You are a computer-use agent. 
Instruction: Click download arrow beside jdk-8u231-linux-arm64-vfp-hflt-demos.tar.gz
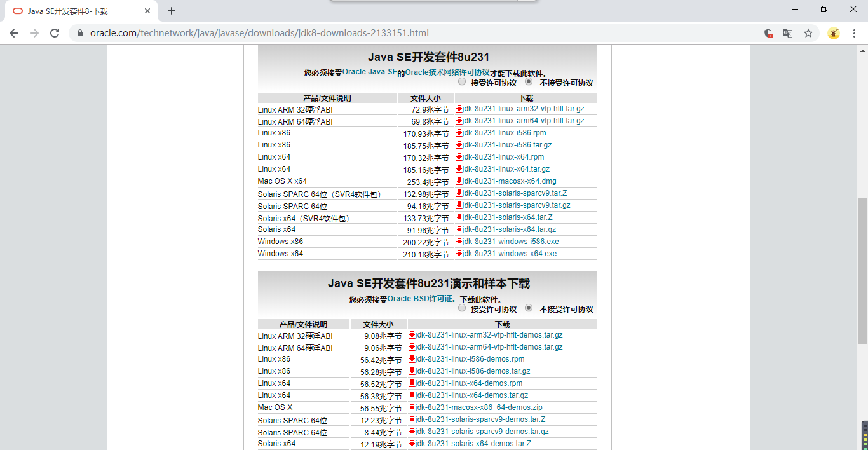pyautogui.click(x=412, y=347)
